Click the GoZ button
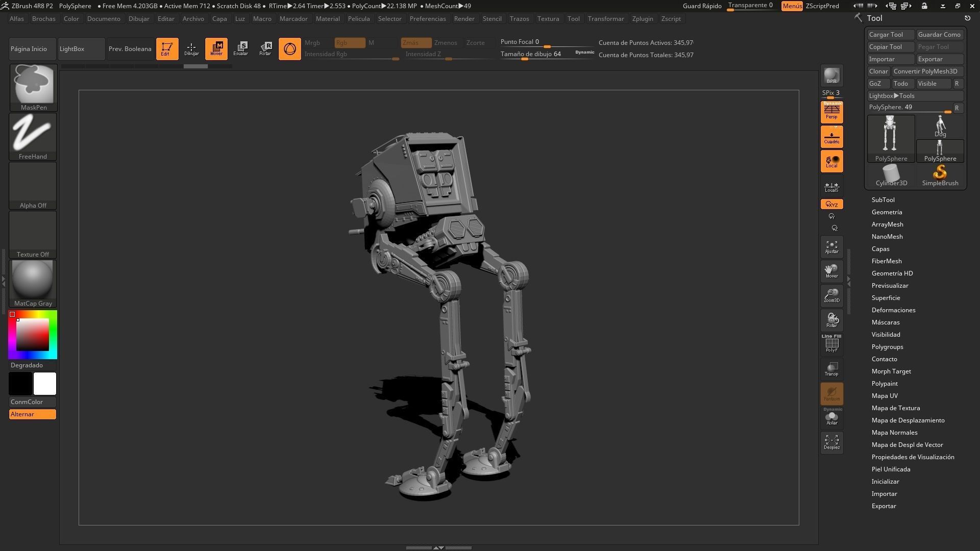The image size is (980, 551). click(878, 84)
